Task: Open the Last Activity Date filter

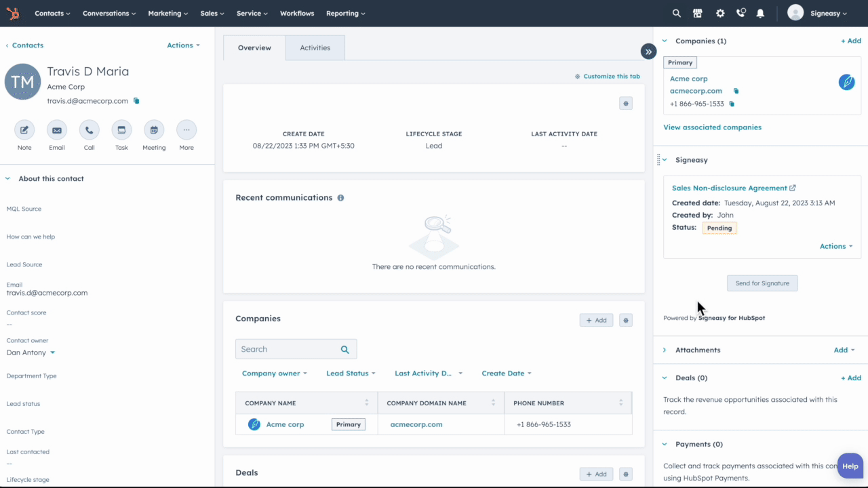Action: click(x=429, y=373)
